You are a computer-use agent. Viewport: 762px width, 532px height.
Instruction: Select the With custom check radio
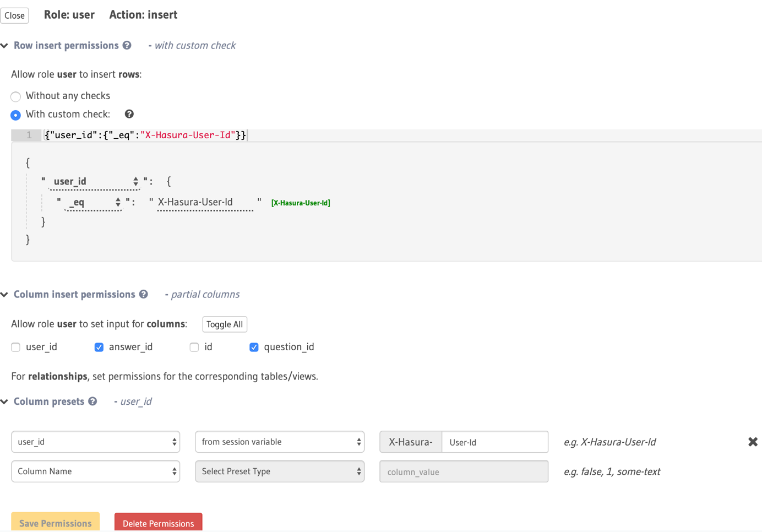point(16,115)
